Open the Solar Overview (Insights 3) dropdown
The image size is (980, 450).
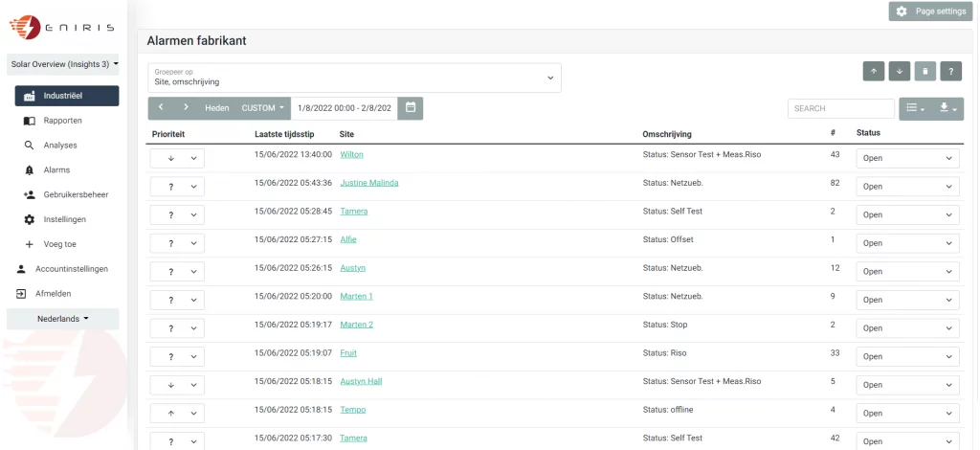pos(62,64)
